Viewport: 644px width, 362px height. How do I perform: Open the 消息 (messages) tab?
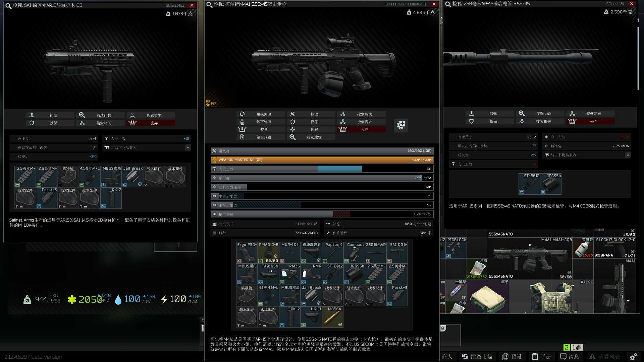click(x=570, y=357)
